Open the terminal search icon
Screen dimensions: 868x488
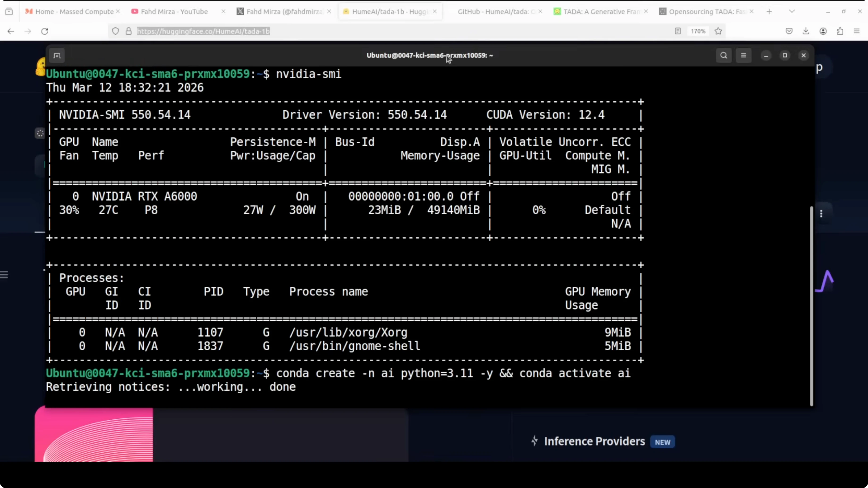tap(723, 55)
